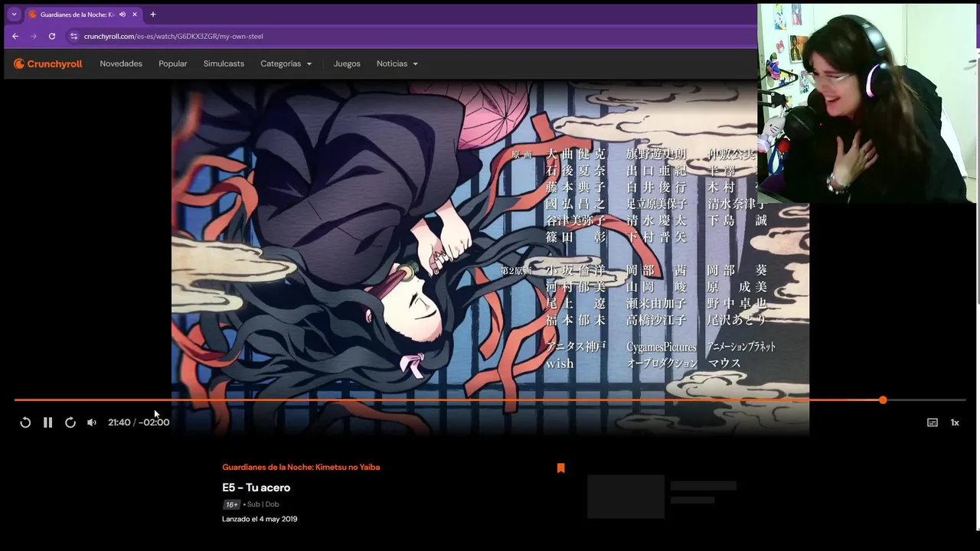Viewport: 980px width, 551px height.
Task: Go forward in browser history
Action: coord(33,36)
